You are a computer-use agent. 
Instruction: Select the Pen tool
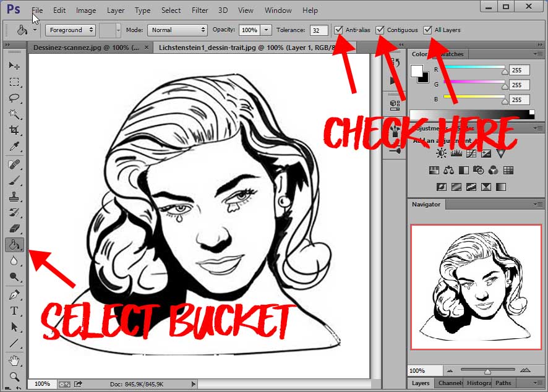pyautogui.click(x=14, y=295)
